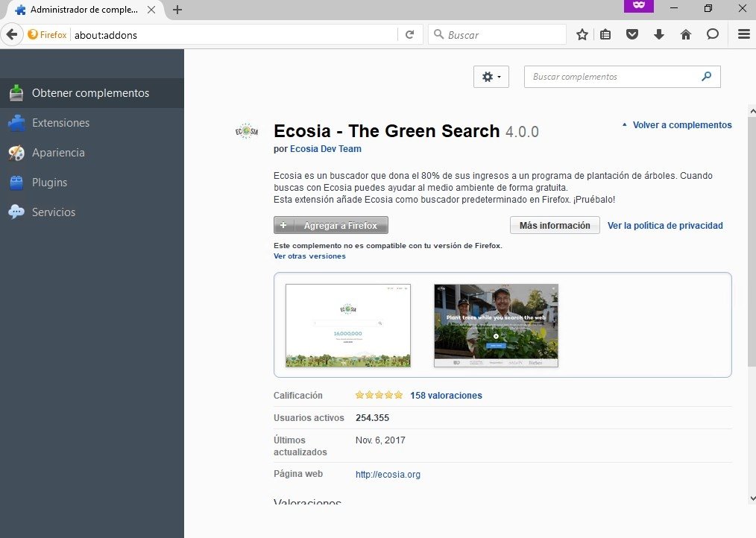The width and height of the screenshot is (756, 538).
Task: Click the scrollbar up arrow
Action: [x=752, y=111]
